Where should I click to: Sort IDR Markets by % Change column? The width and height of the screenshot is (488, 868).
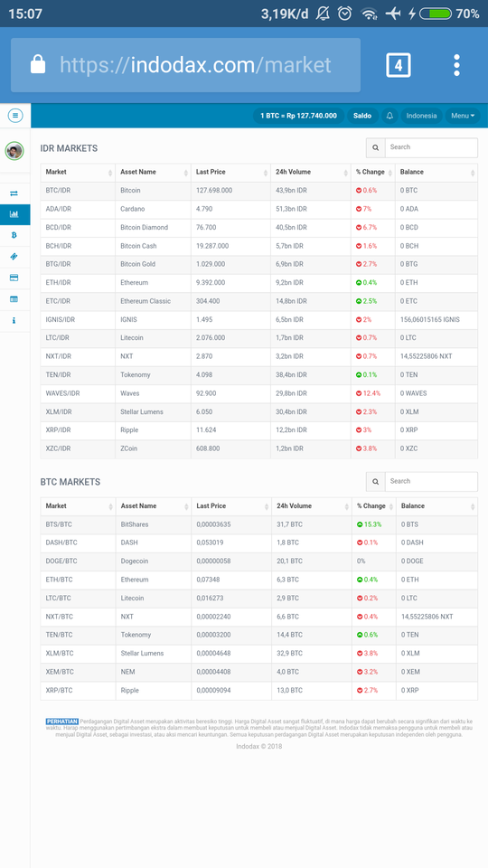click(373, 172)
